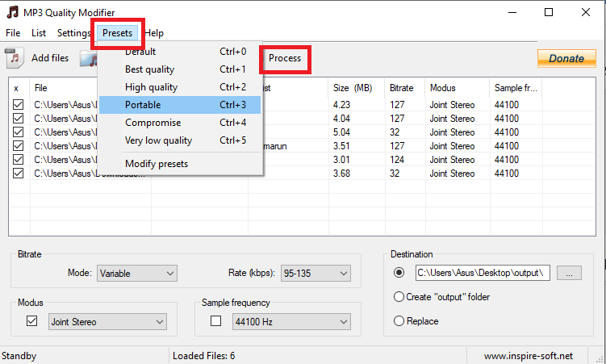Click the browse "..." destination button
This screenshot has height=364, width=606.
pos(569,273)
